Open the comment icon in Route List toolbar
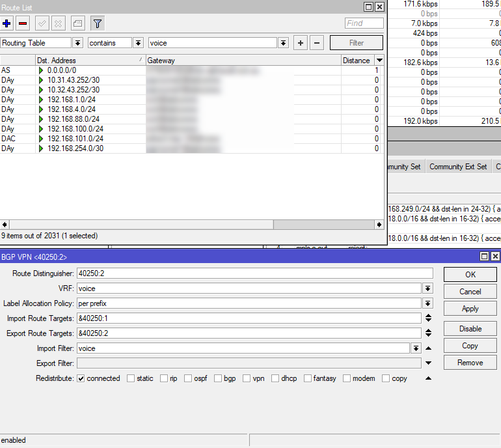This screenshot has height=448, width=501. click(77, 23)
